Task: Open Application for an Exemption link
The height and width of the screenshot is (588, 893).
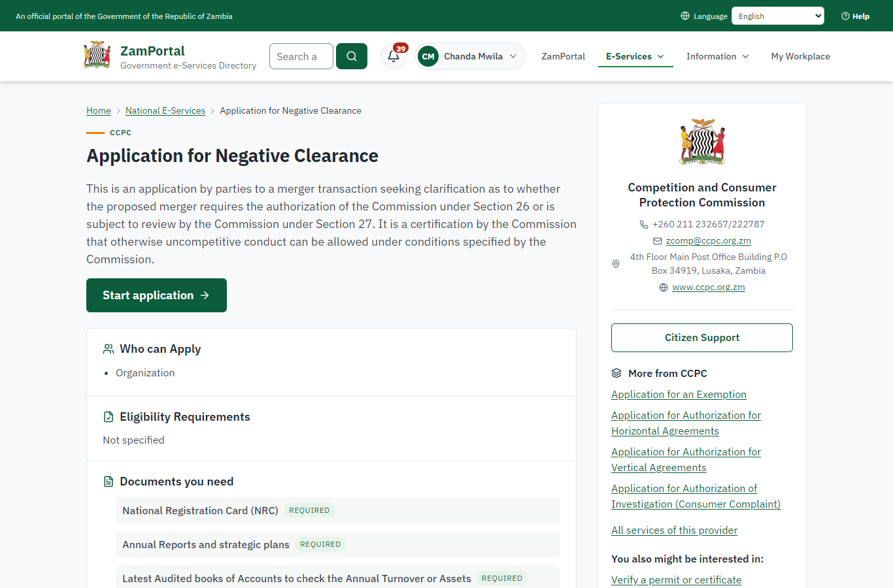Action: tap(679, 395)
